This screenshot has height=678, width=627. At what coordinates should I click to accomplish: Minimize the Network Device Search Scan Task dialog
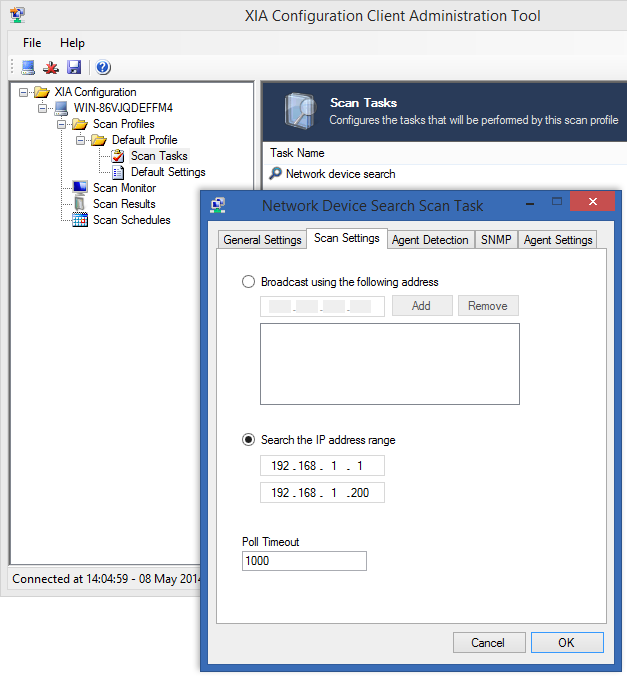pyautogui.click(x=530, y=203)
